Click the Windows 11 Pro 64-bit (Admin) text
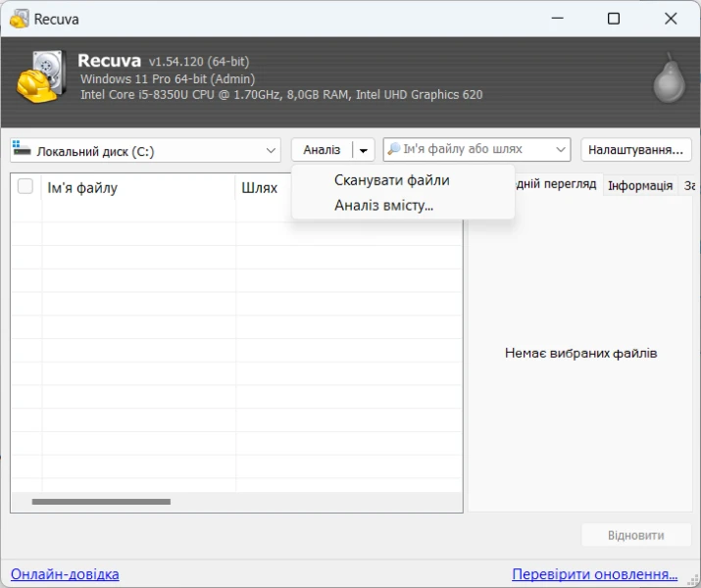The height and width of the screenshot is (588, 701). pos(168,79)
